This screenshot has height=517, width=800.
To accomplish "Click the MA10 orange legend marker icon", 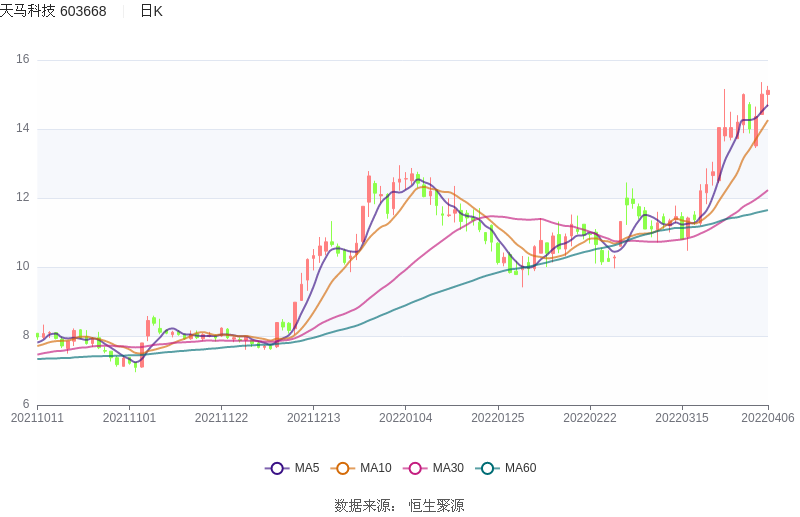I will pos(343,468).
